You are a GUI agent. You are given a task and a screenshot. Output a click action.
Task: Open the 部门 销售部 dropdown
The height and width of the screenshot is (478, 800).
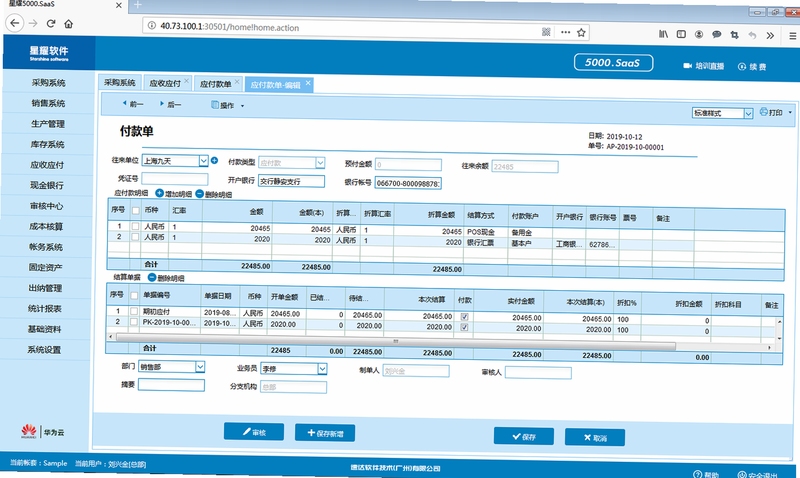click(200, 366)
